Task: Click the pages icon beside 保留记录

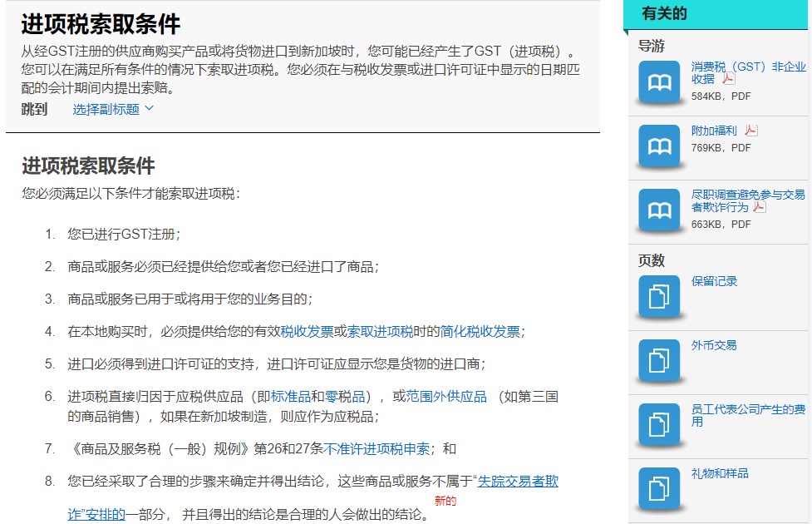Action: tap(659, 295)
